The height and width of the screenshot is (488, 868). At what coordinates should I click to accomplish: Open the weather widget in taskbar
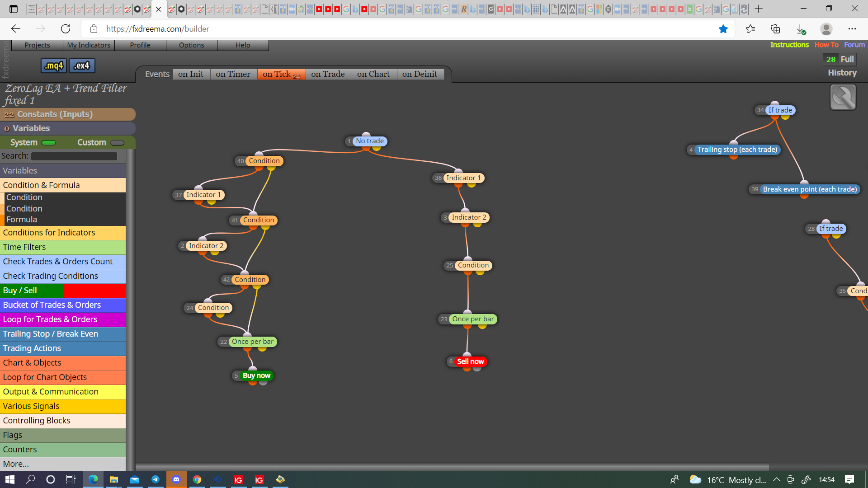pos(728,480)
